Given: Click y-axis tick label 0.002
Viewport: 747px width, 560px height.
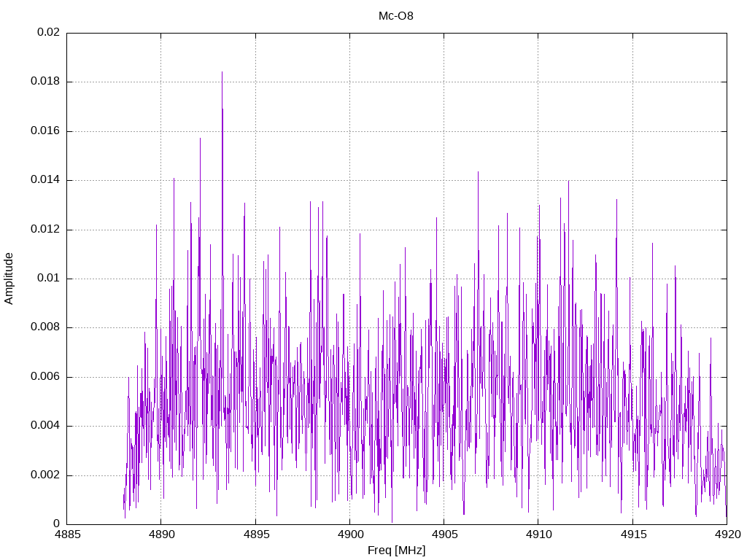Looking at the screenshot, I should (45, 475).
